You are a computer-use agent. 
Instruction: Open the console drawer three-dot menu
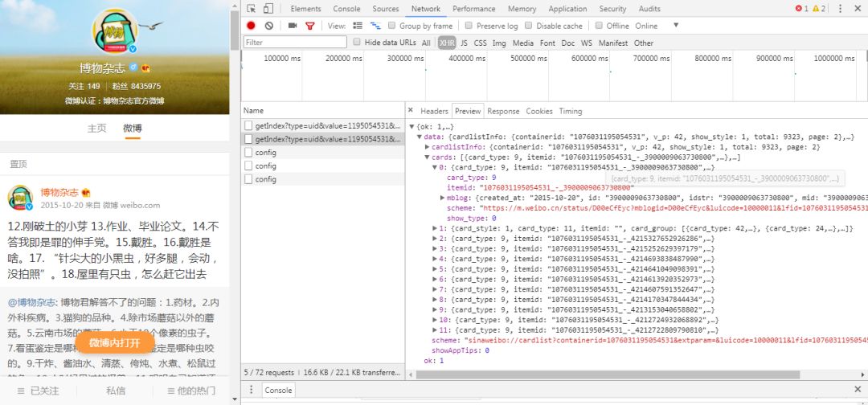[x=251, y=390]
